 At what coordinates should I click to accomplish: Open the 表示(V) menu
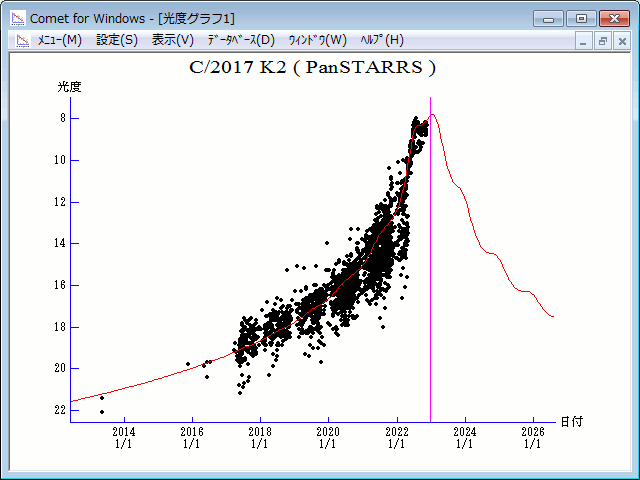pyautogui.click(x=172, y=40)
